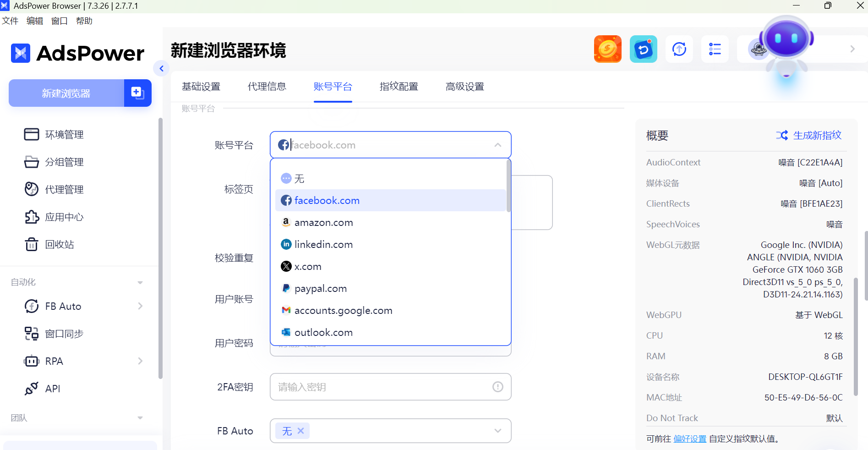Choose linkedin.com from the dropdown list
This screenshot has width=868, height=450.
391,244
